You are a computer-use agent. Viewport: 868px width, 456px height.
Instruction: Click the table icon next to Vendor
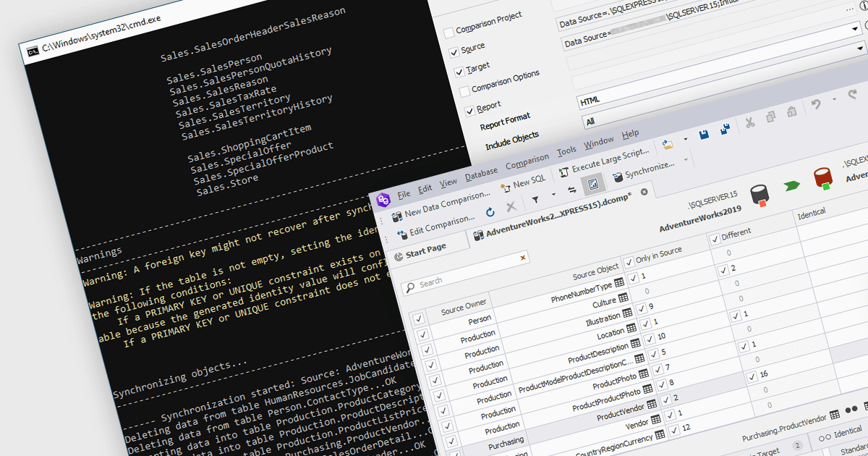point(655,418)
